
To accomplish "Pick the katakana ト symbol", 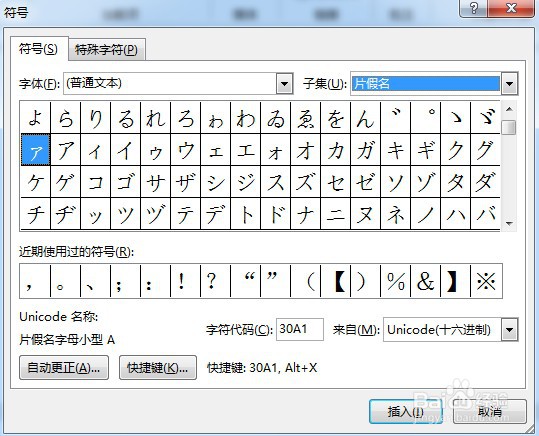I will point(245,214).
